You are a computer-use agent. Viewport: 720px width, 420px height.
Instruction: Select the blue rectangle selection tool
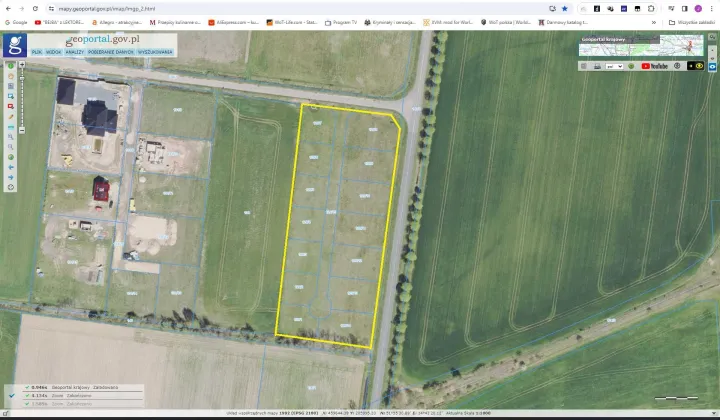pyautogui.click(x=11, y=96)
